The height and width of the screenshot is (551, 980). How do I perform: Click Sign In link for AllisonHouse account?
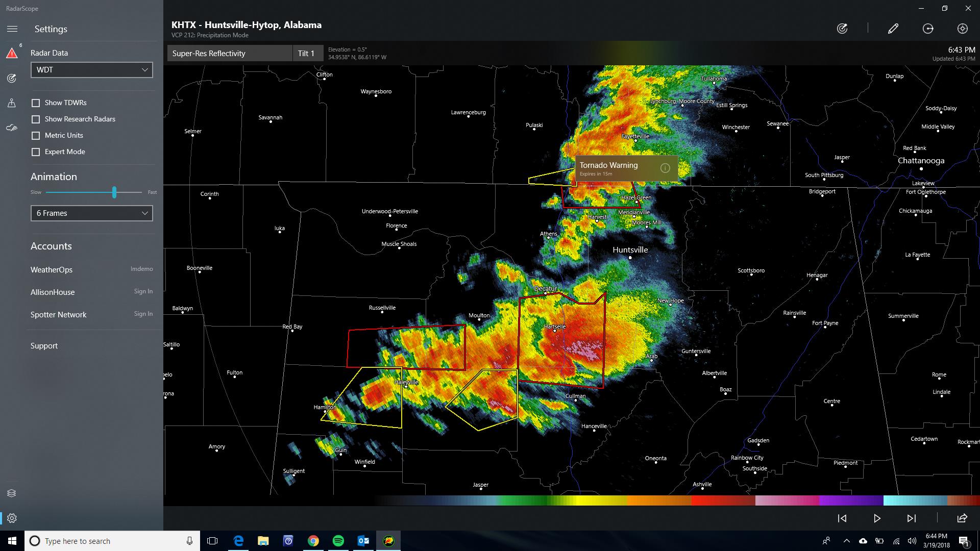143,291
